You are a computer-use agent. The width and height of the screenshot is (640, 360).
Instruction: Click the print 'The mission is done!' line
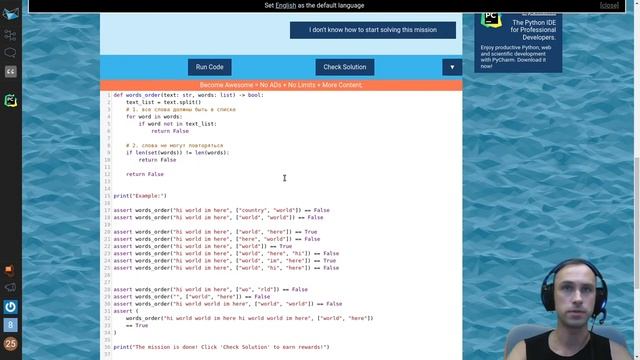221,347
